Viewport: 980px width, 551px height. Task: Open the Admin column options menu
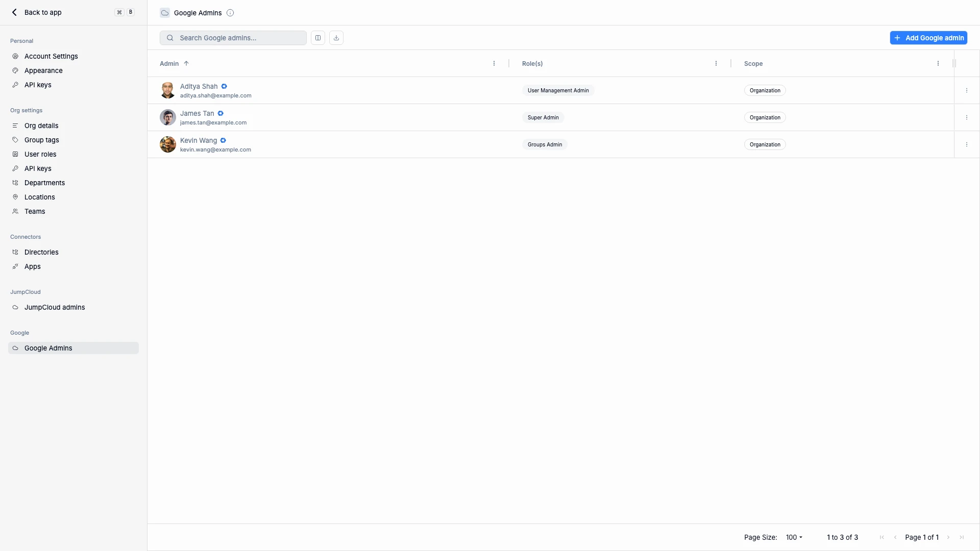tap(494, 63)
